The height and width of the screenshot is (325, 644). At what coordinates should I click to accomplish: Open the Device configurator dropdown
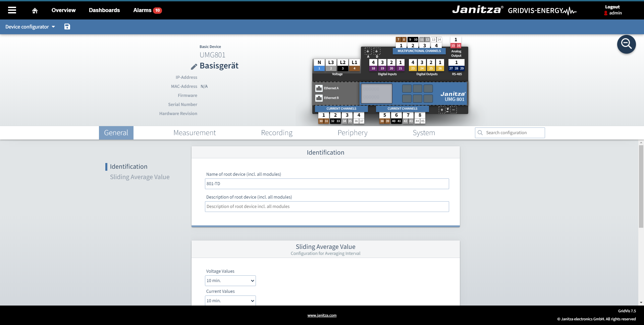click(30, 27)
